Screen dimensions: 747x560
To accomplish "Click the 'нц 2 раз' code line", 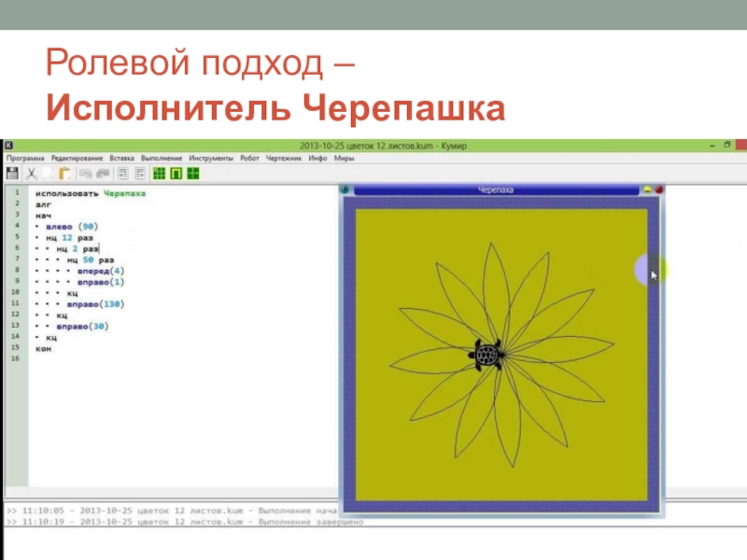I will coord(78,248).
